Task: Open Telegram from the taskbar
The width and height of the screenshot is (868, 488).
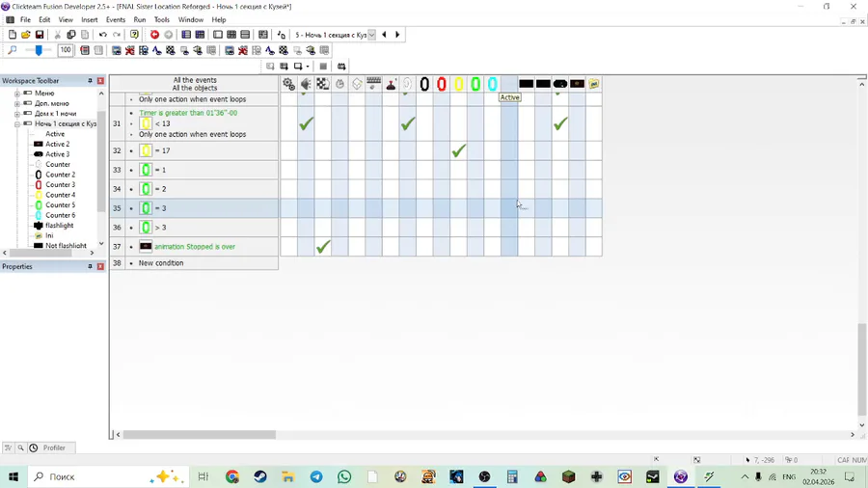Action: (316, 476)
